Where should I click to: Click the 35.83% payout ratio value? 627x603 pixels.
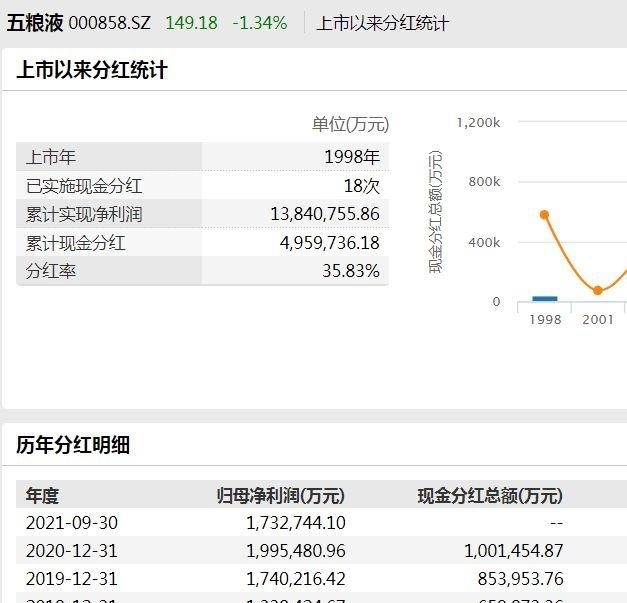tap(351, 271)
